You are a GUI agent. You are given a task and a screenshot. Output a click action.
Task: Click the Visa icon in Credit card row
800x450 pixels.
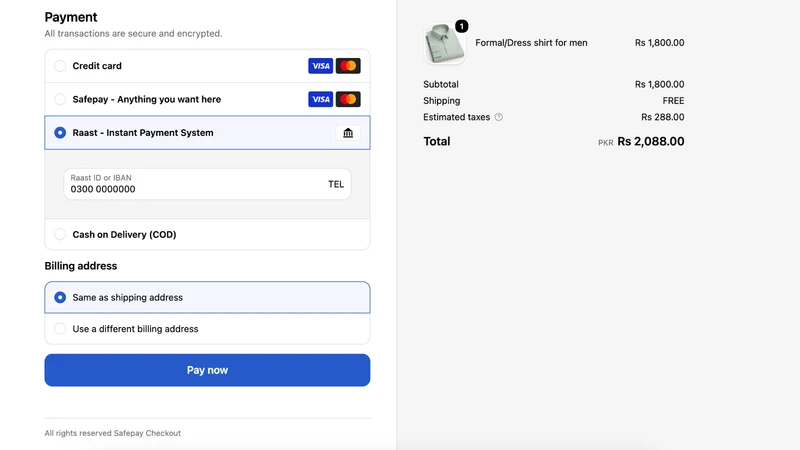point(320,66)
